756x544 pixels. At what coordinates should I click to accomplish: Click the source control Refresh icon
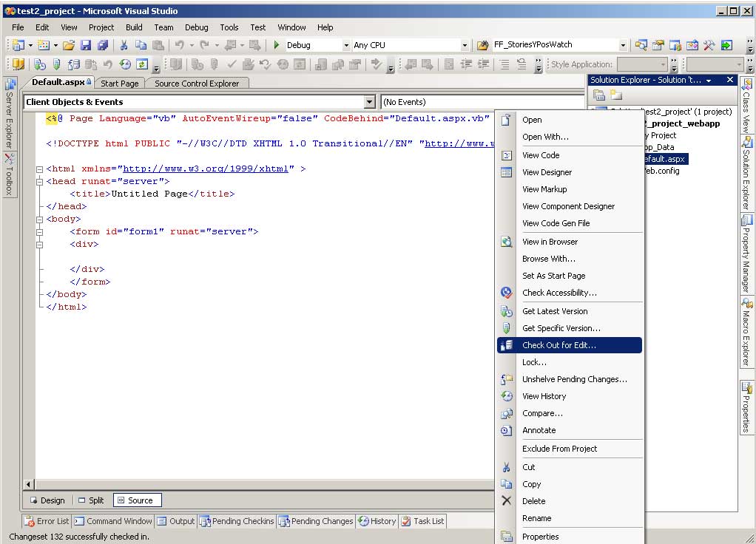[142, 64]
